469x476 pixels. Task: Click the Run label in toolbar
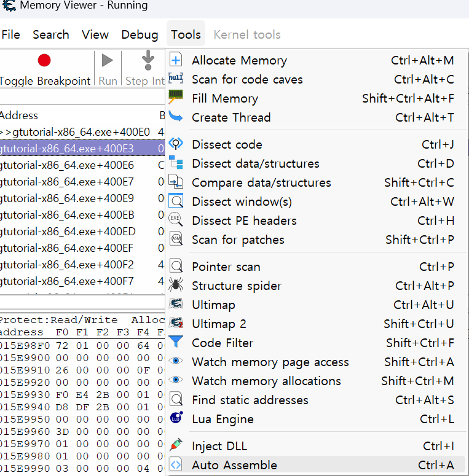click(108, 81)
